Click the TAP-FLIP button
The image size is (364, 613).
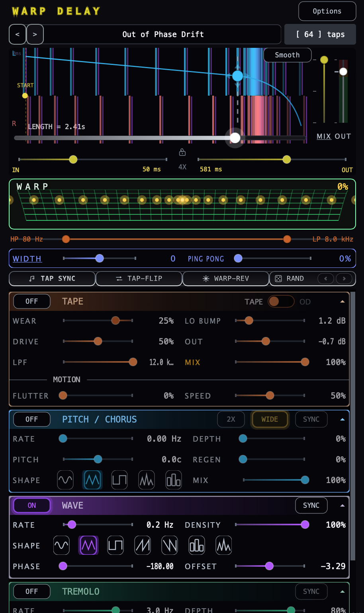[139, 279]
